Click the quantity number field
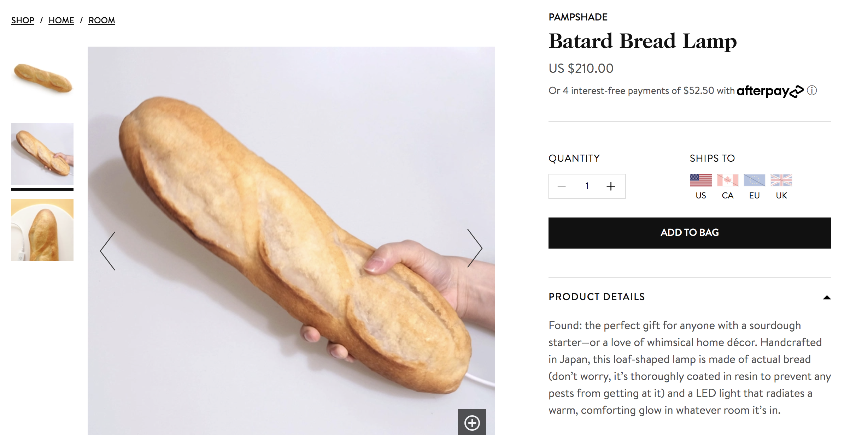868x435 pixels. pos(587,186)
